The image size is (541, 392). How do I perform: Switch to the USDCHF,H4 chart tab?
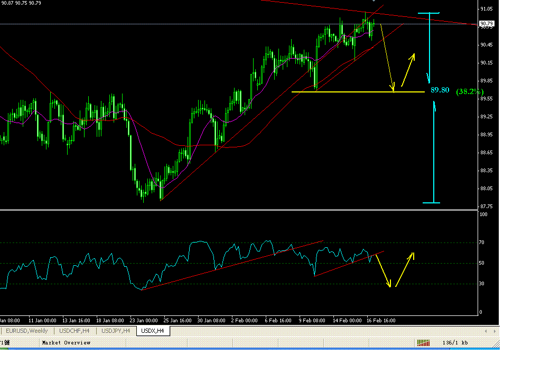74,331
